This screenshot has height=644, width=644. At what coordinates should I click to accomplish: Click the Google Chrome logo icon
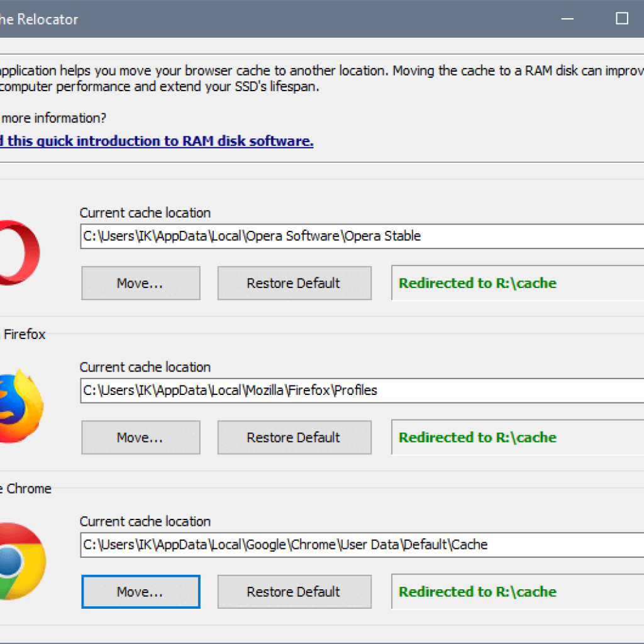point(23,561)
